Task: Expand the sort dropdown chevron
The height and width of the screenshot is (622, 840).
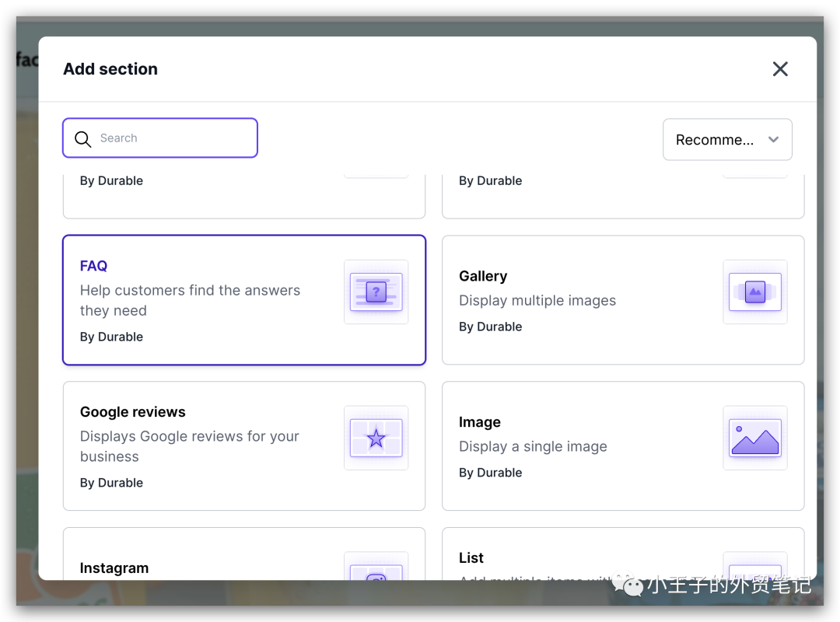Action: 773,139
